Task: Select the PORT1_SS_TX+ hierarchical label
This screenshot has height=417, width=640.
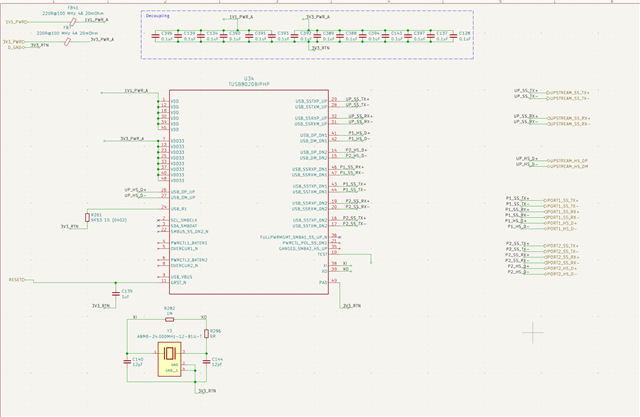Action: (x=561, y=201)
